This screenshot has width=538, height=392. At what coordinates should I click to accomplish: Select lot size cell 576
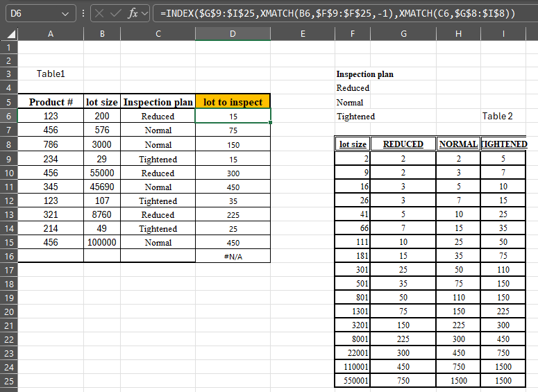(102, 130)
